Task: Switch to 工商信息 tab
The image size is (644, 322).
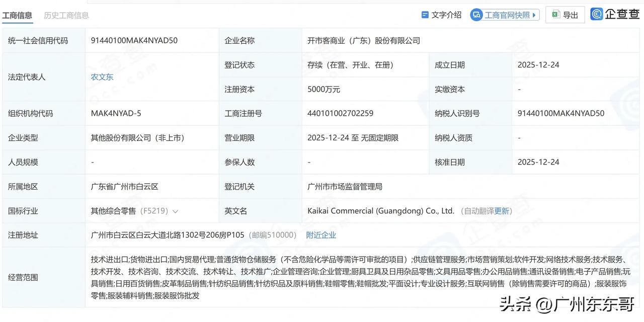Action: coord(17,16)
